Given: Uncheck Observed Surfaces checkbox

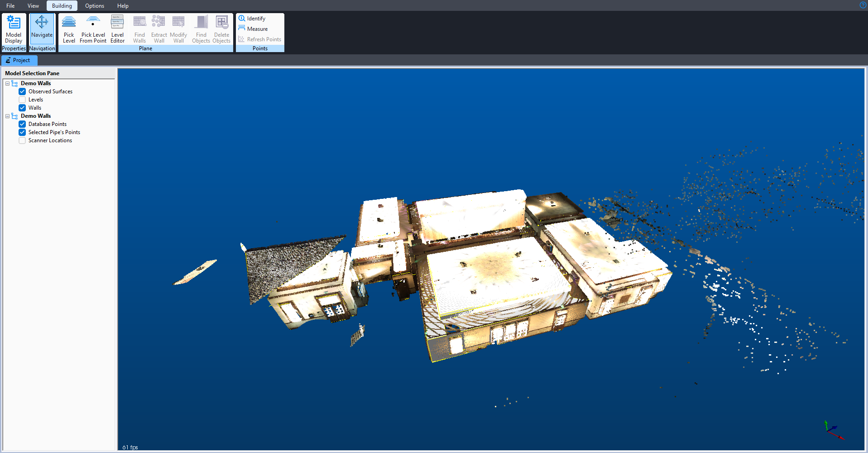Looking at the screenshot, I should [22, 92].
